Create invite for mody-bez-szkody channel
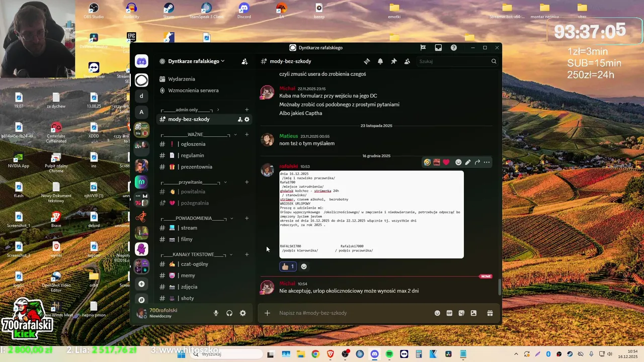Screen dimensions: 644x362 tap(240, 120)
